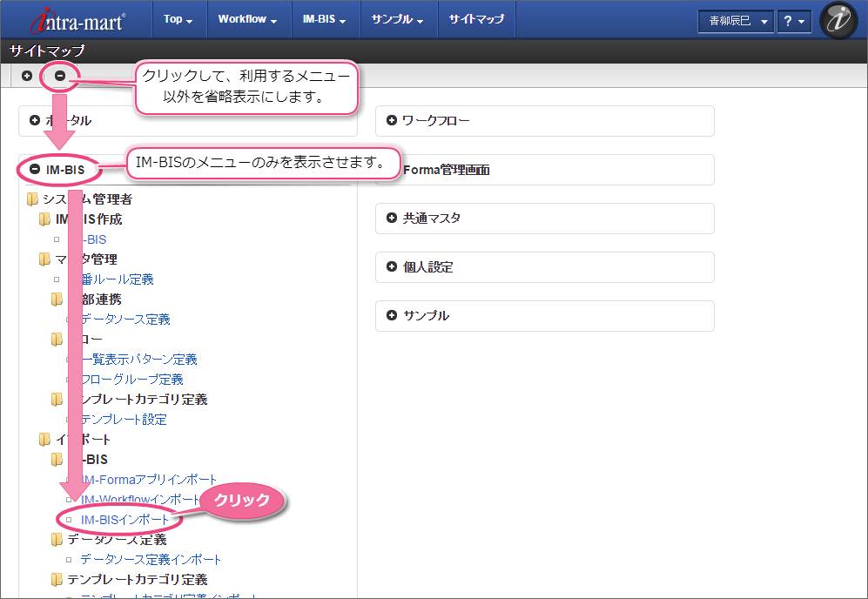Open the 一覧表示パターン定義 link
This screenshot has width=868, height=599.
coord(139,360)
